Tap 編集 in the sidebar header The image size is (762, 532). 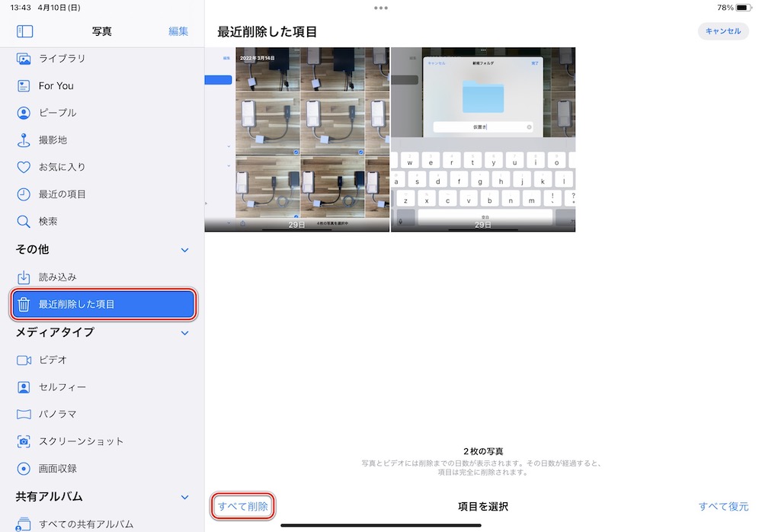click(178, 31)
